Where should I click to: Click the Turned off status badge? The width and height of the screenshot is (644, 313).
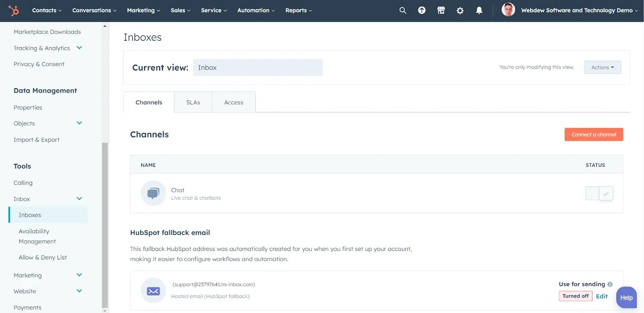[576, 296]
